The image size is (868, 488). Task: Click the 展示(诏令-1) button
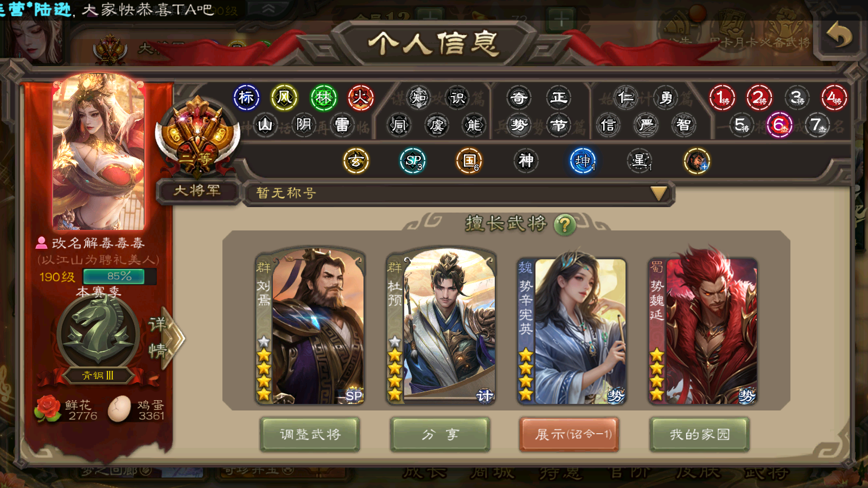pos(569,434)
